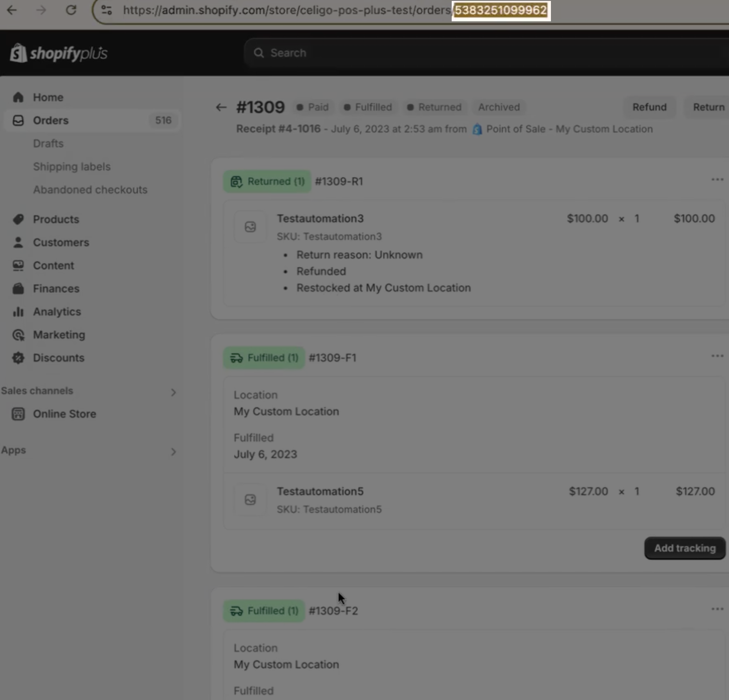Open Testautomation5 product link
This screenshot has width=729, height=700.
tap(320, 491)
